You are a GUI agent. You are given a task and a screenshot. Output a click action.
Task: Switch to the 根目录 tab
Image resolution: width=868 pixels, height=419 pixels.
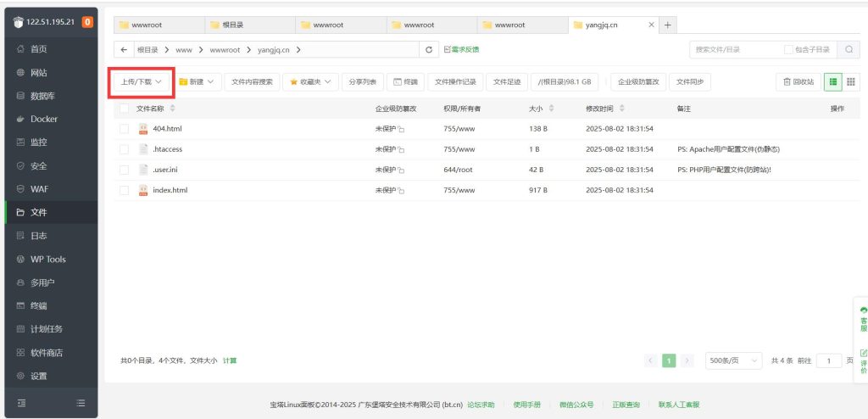[x=250, y=25]
